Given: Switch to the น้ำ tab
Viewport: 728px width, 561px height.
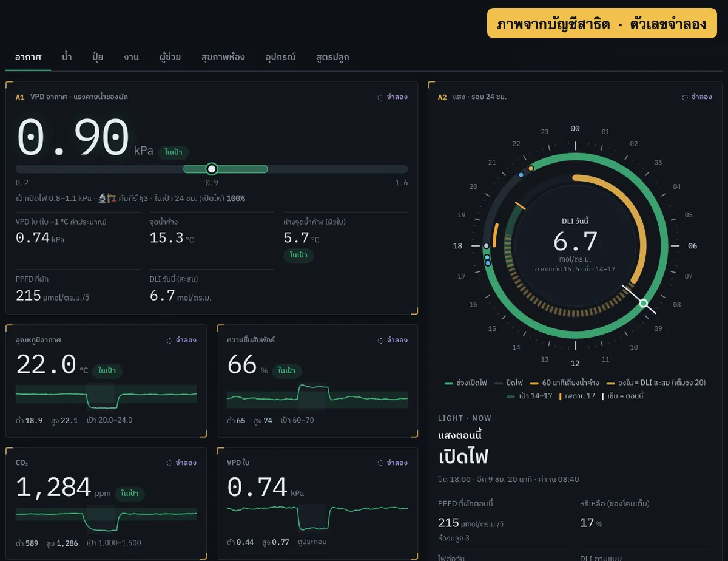Looking at the screenshot, I should [67, 57].
